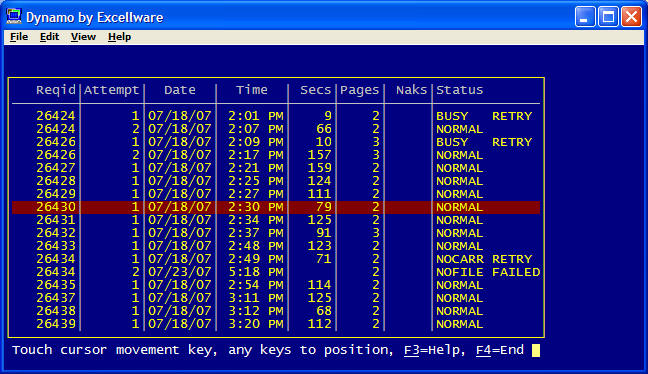Select row with Reqid 26439
This screenshot has width=648, height=374.
click(276, 324)
